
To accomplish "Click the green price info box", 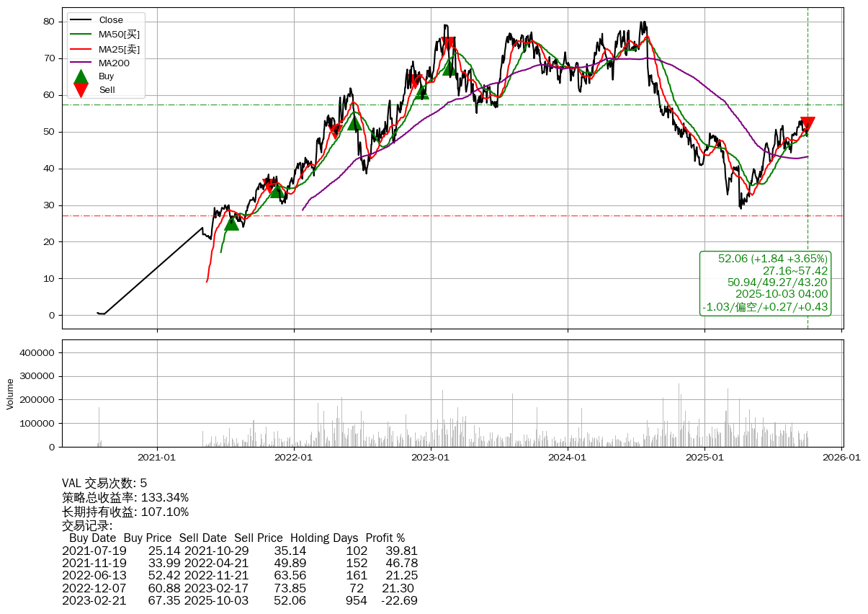I will [765, 282].
